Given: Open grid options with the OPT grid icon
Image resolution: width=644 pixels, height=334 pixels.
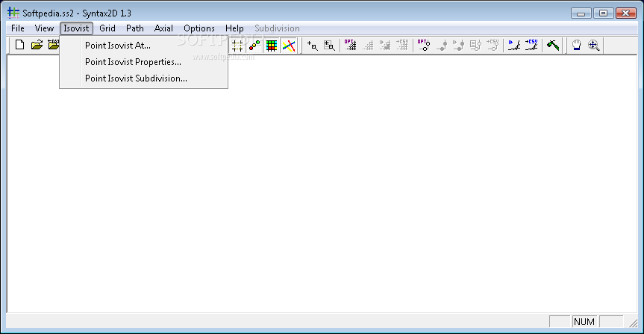Looking at the screenshot, I should point(350,45).
